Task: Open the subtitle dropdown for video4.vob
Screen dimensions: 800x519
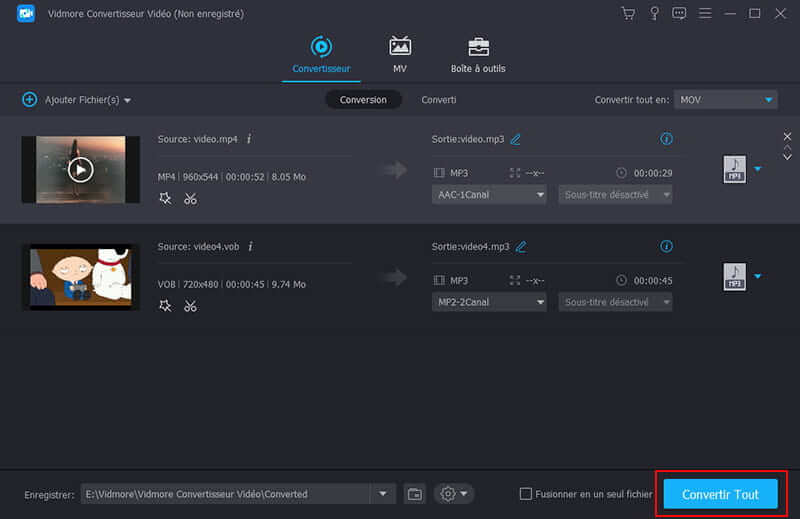Action: [615, 302]
